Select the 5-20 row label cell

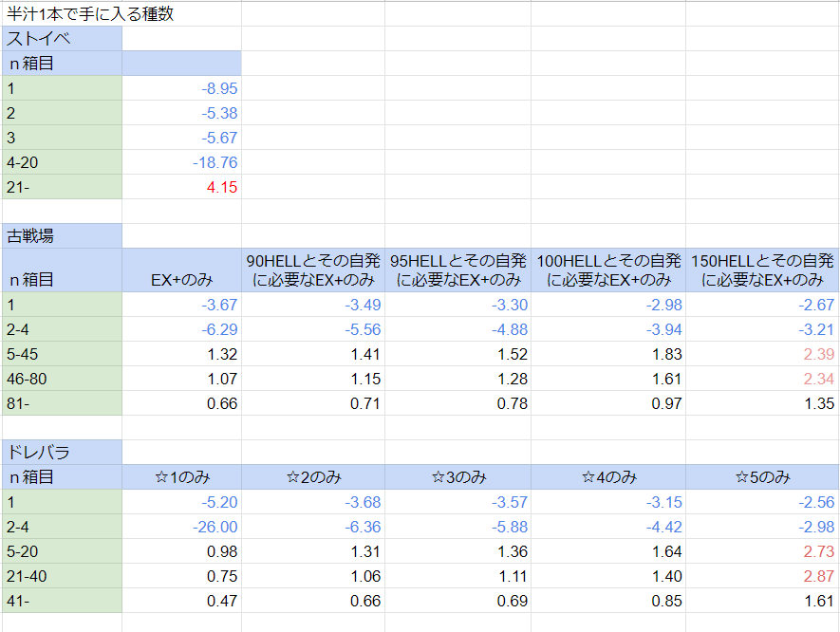[62, 550]
